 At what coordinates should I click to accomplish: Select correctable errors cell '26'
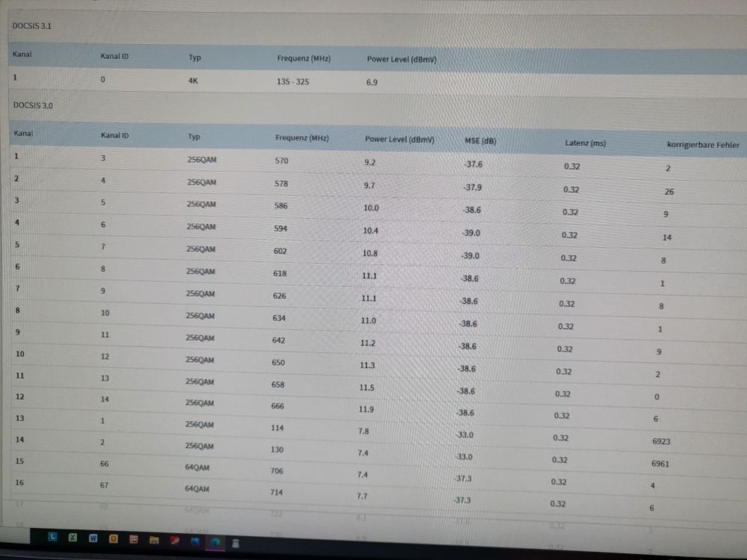coord(669,191)
